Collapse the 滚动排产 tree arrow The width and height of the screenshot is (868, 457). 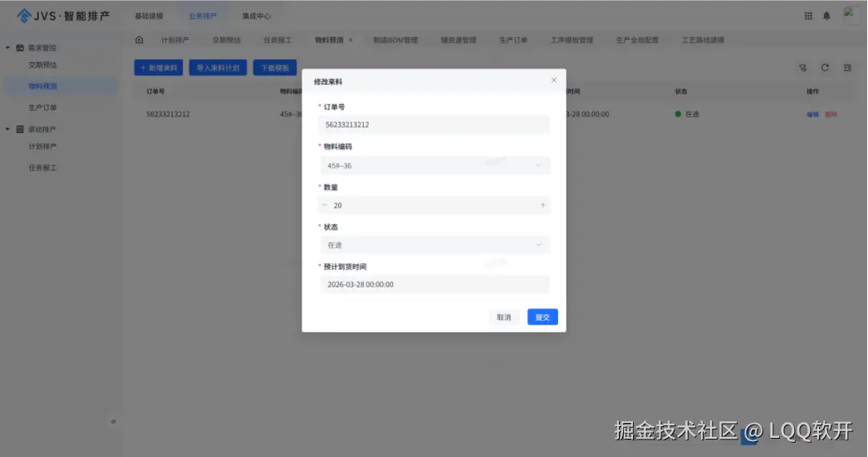click(7, 129)
